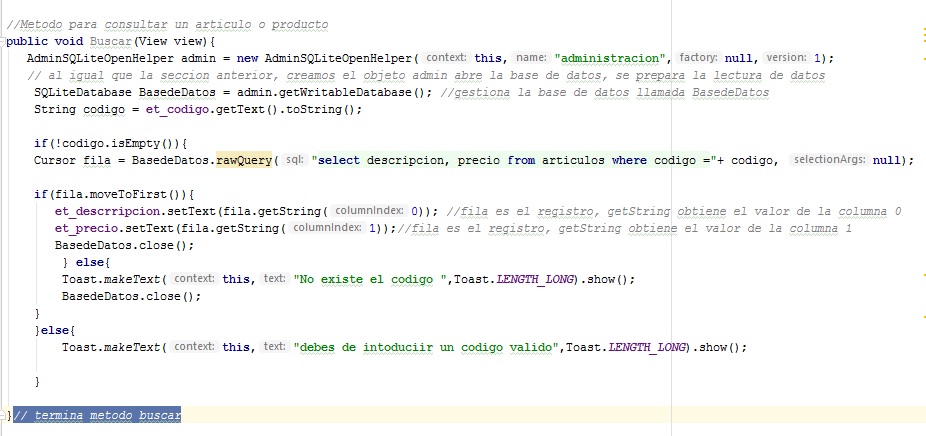
Task: Click the selected 'termina metodo buscar' comment
Action: [97, 415]
